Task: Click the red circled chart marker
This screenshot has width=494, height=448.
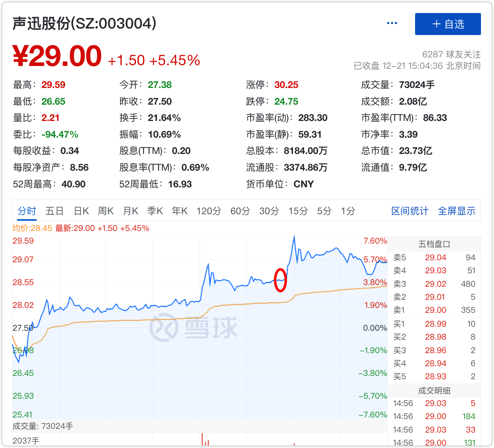Action: (280, 280)
